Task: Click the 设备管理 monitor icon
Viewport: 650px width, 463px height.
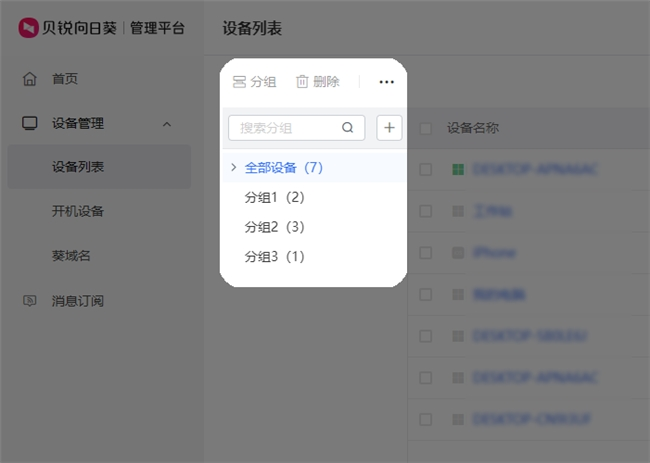Action: [30, 124]
